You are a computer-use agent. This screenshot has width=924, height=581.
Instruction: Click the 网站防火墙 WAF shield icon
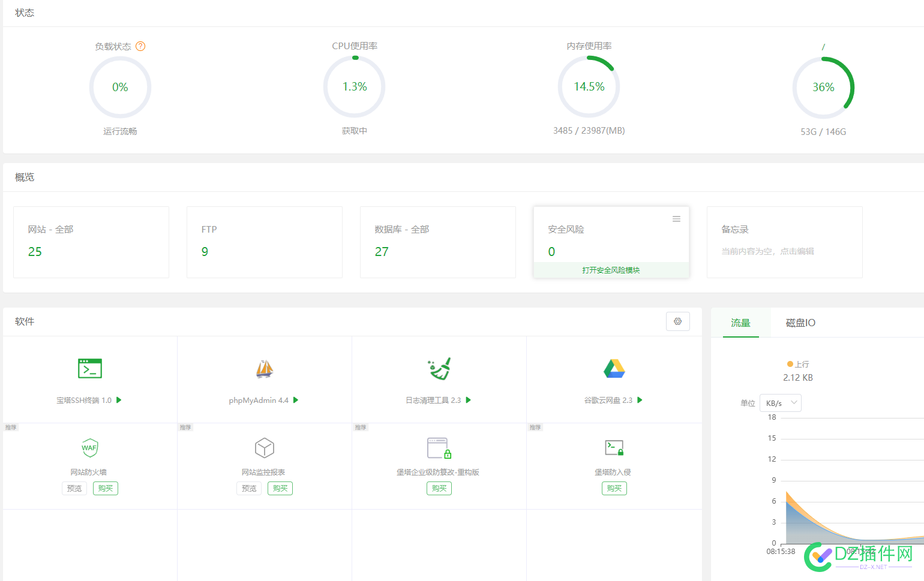90,447
